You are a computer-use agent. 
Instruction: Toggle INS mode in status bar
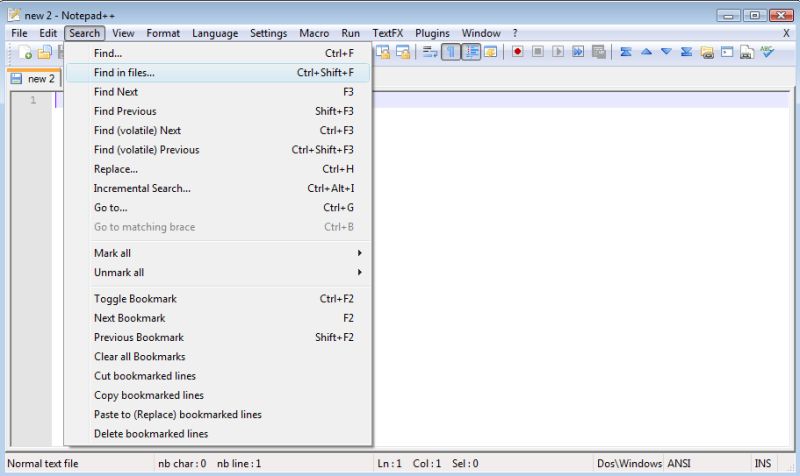(x=763, y=463)
